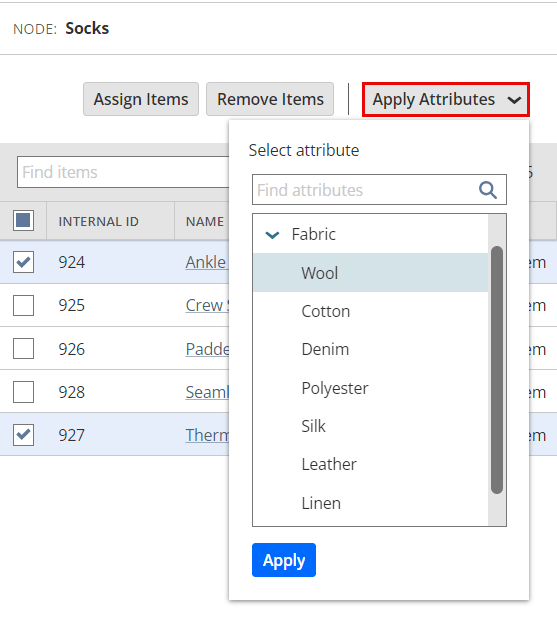
Task: Collapse the Fabric attribute group
Action: click(272, 235)
